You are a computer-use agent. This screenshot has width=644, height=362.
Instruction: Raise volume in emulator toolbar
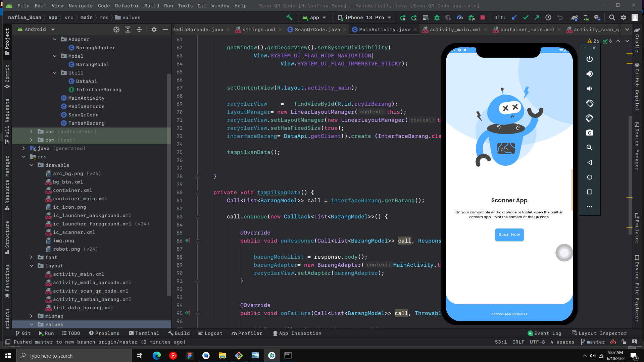click(590, 74)
